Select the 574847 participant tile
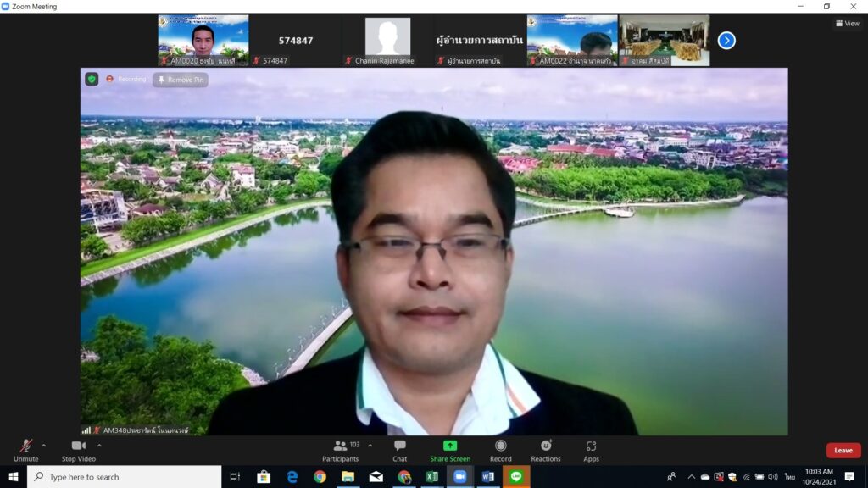This screenshot has width=868, height=488. [x=296, y=41]
